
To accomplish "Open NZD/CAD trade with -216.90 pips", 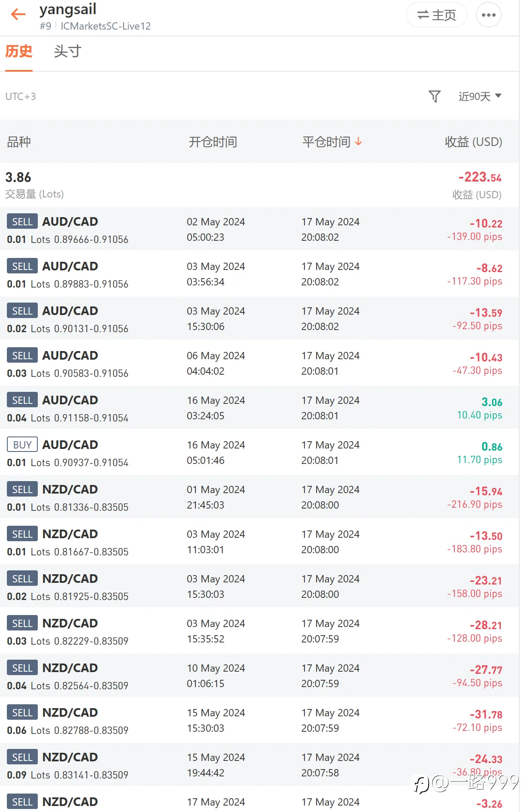I will coord(259,497).
